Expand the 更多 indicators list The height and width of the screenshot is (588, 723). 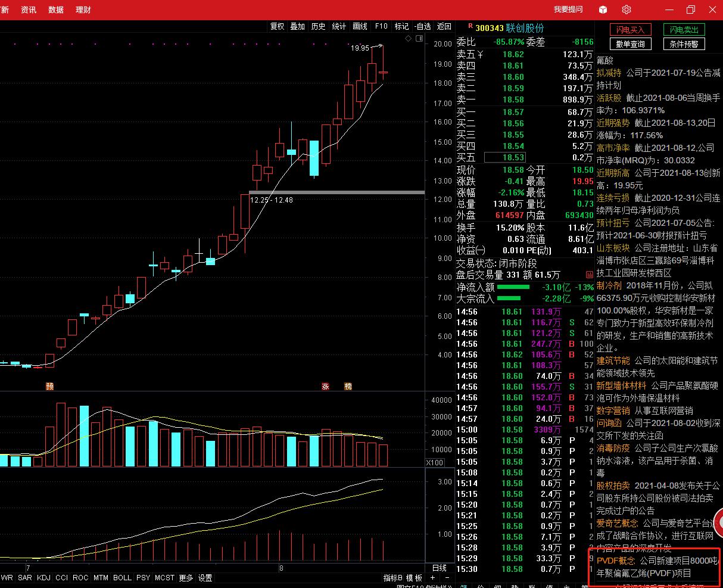pos(186,577)
